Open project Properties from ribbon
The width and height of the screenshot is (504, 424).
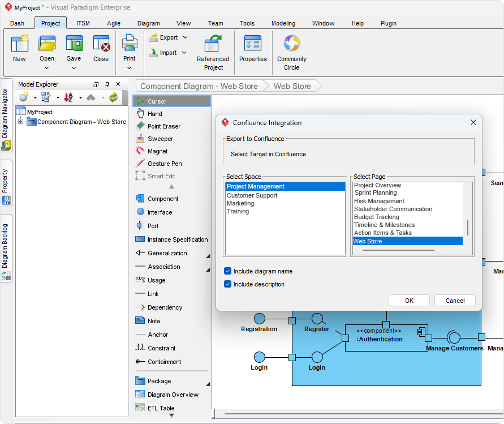(x=253, y=48)
